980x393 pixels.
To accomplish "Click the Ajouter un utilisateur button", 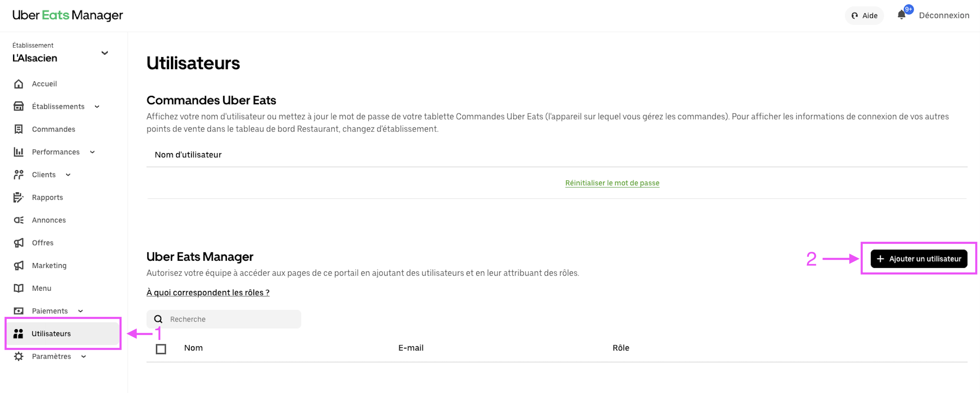I will click(x=919, y=259).
